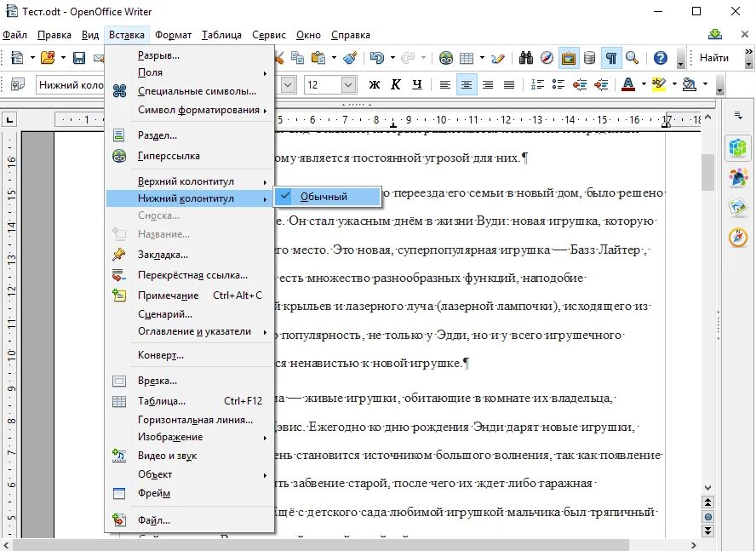Toggle justified alignment
Viewport: 756px width, 551px height.
click(509, 85)
